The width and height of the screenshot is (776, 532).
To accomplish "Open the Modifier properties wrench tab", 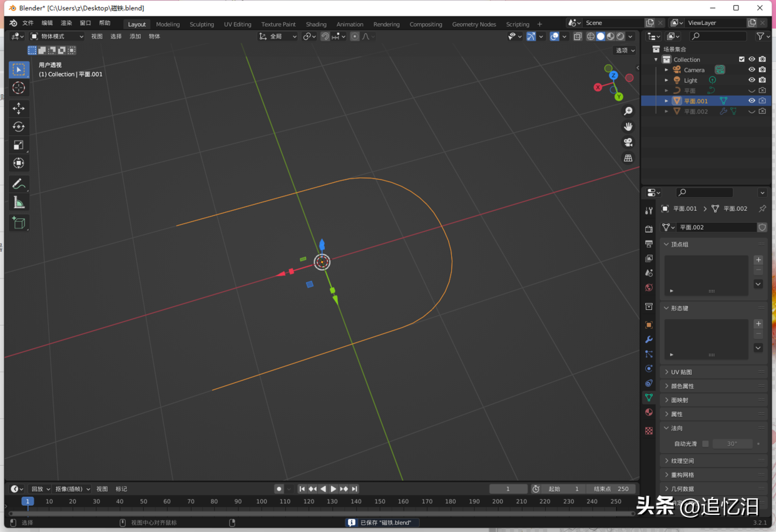I will pyautogui.click(x=649, y=339).
